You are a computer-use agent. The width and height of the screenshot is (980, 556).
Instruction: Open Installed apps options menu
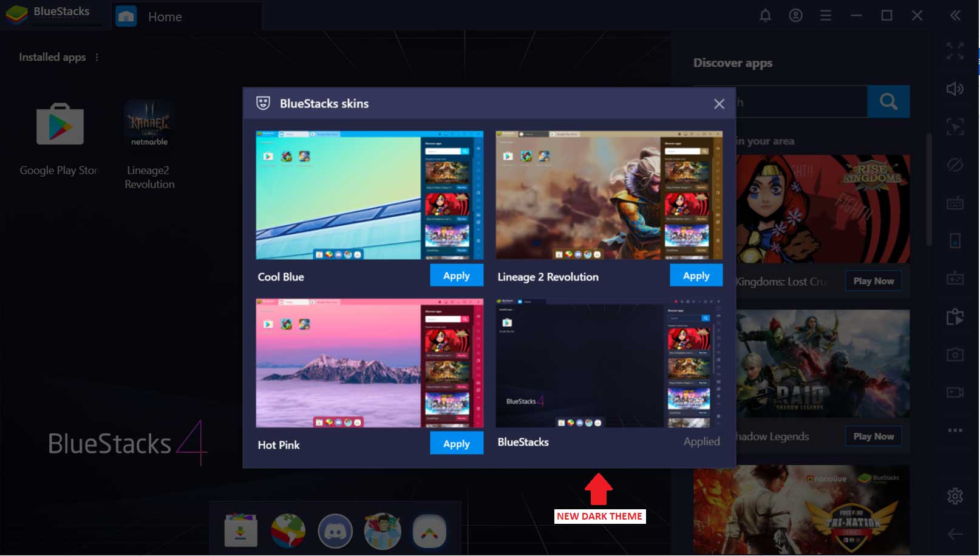(x=97, y=57)
